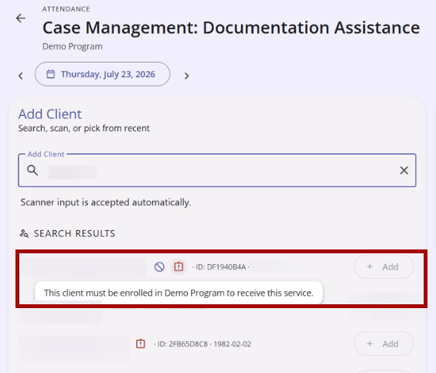436x373 pixels.
Task: Click 'Scanner input is accepted automatically.' text
Action: pos(106,202)
